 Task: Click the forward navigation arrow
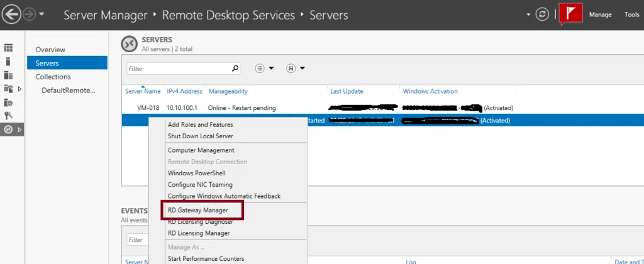pyautogui.click(x=29, y=15)
